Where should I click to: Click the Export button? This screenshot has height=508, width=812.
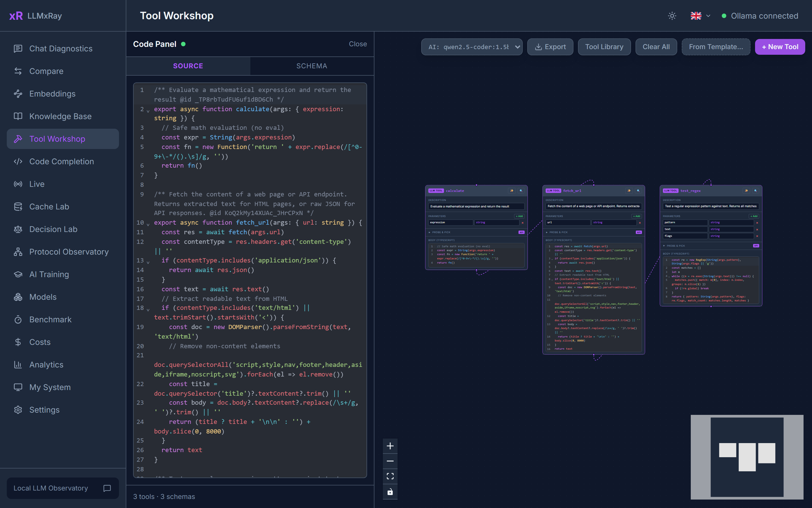[x=550, y=47]
